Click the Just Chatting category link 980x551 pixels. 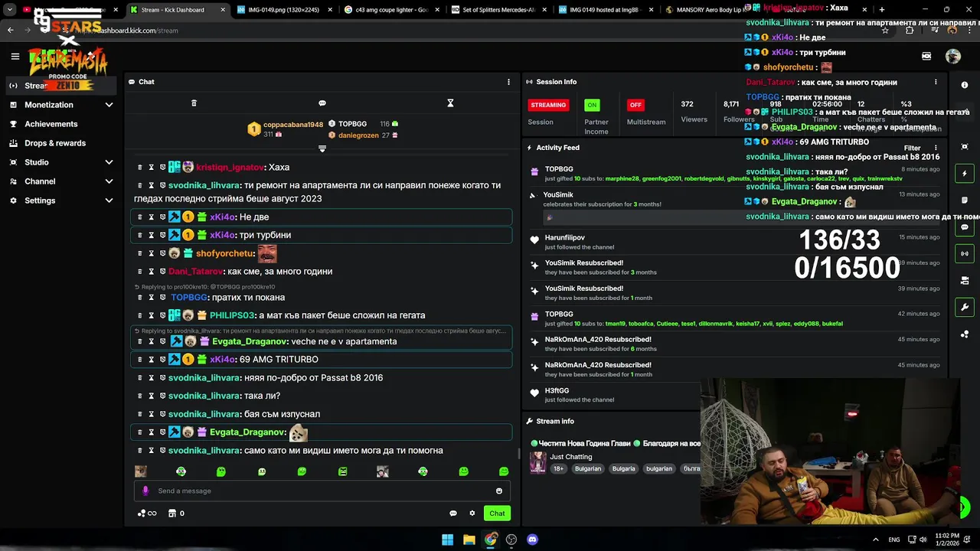[x=570, y=457]
